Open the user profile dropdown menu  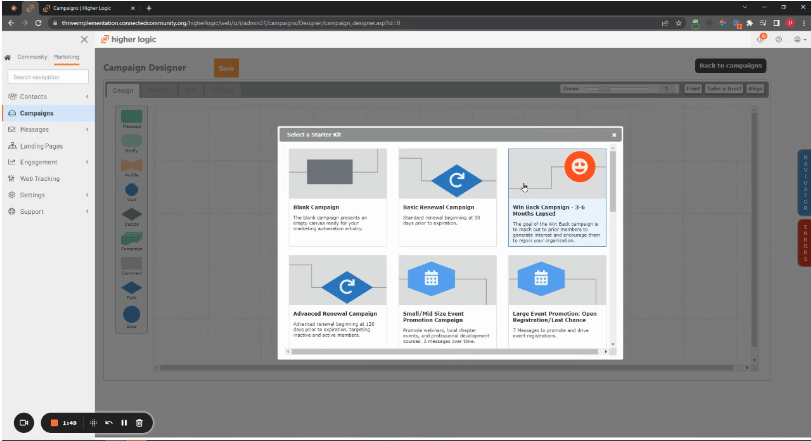point(797,39)
